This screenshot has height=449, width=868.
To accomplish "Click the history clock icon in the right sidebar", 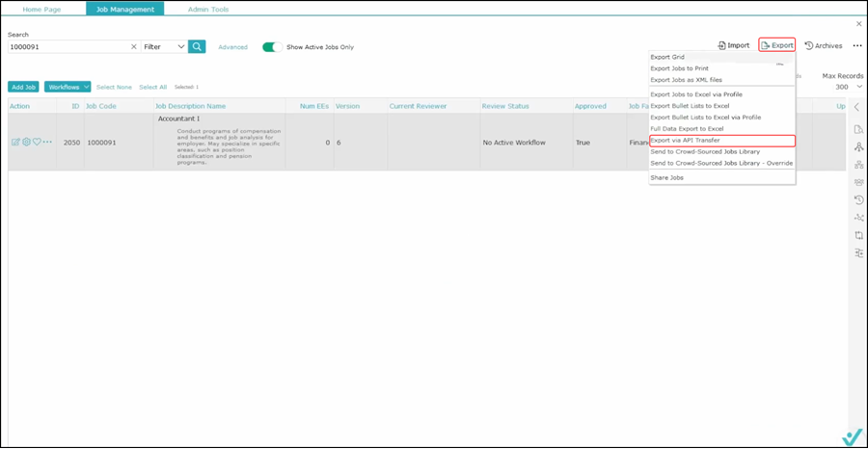I will click(x=858, y=199).
